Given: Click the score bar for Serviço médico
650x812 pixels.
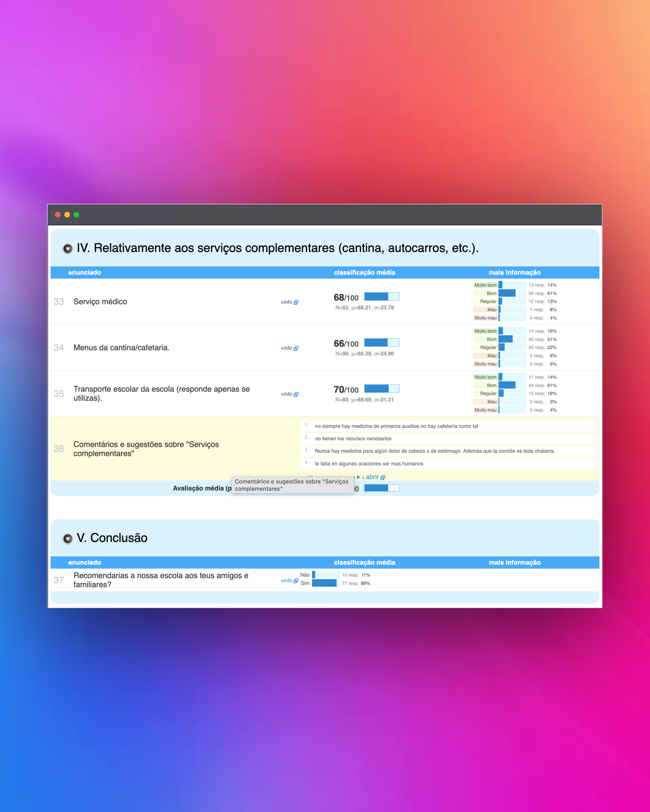Looking at the screenshot, I should [381, 296].
